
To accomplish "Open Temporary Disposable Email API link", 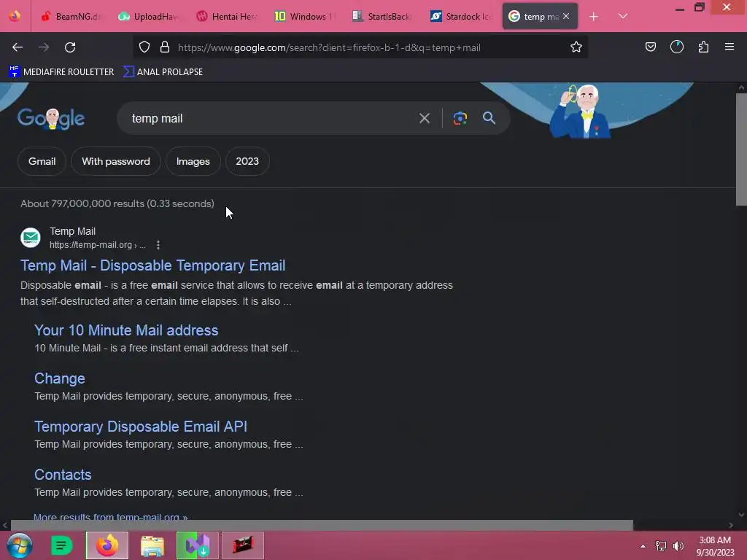I will point(141,426).
